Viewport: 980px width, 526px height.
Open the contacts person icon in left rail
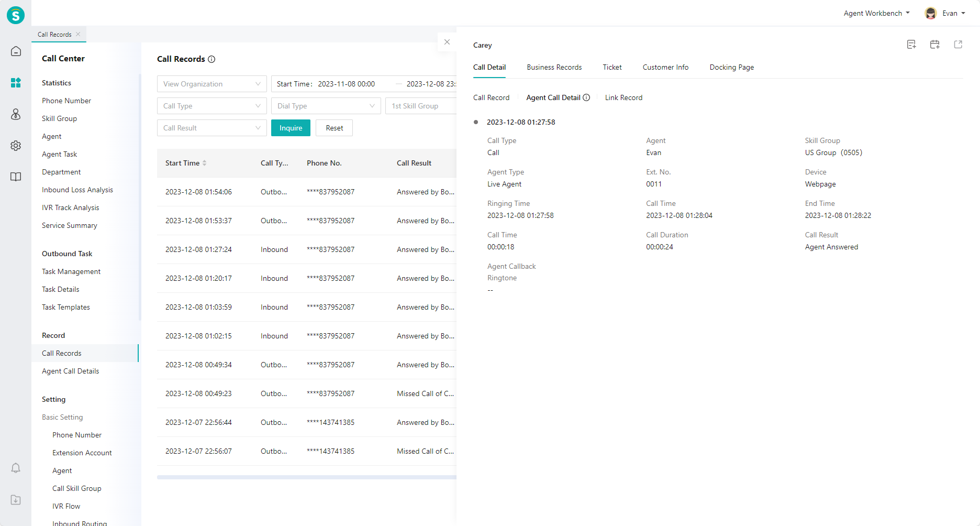coord(16,114)
